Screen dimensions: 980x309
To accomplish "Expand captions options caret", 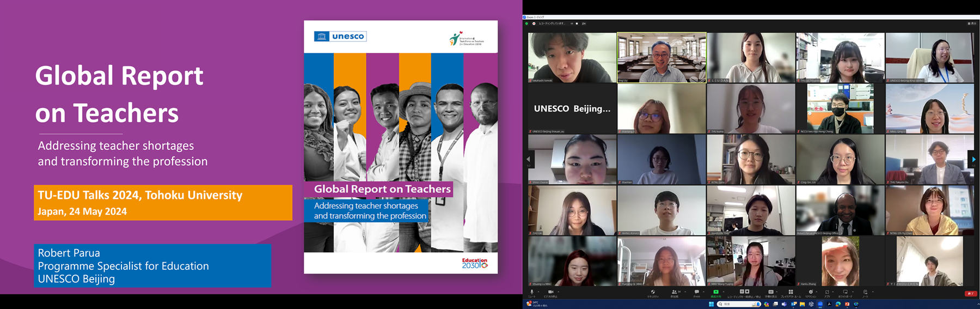I will tap(777, 292).
